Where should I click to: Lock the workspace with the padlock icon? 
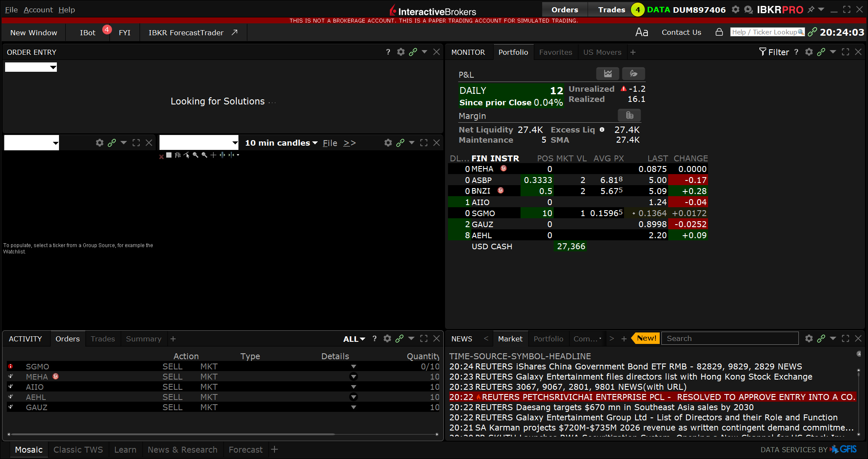point(719,32)
